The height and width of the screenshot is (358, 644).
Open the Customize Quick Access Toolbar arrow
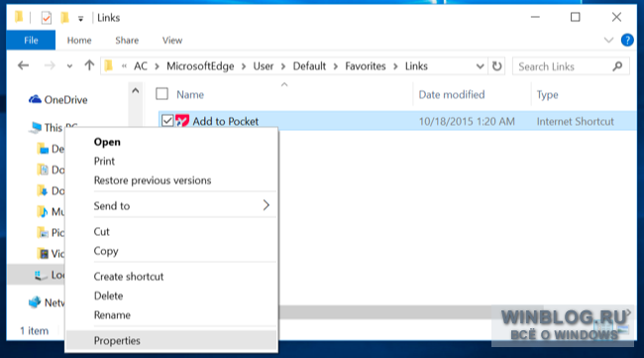click(80, 19)
